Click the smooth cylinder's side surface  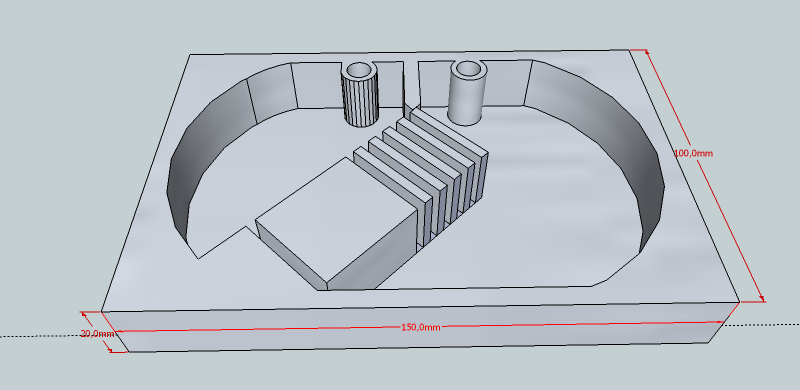pyautogui.click(x=466, y=100)
